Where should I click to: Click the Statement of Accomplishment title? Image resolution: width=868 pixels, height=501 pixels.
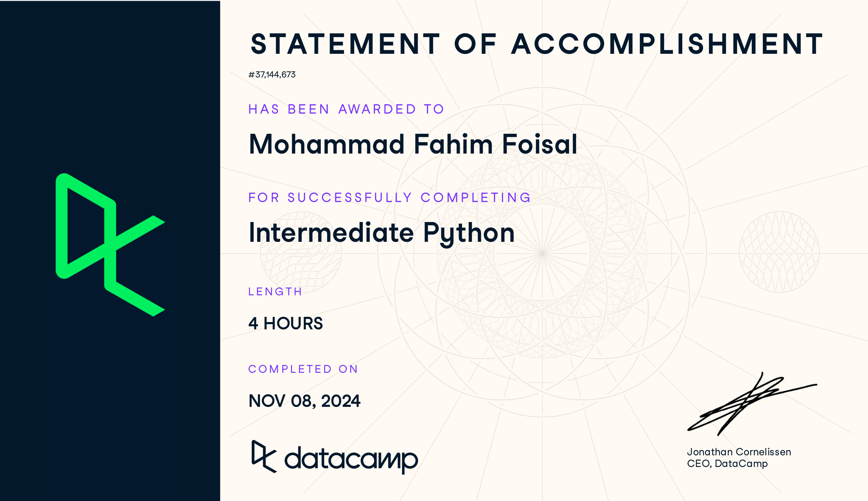pyautogui.click(x=537, y=44)
